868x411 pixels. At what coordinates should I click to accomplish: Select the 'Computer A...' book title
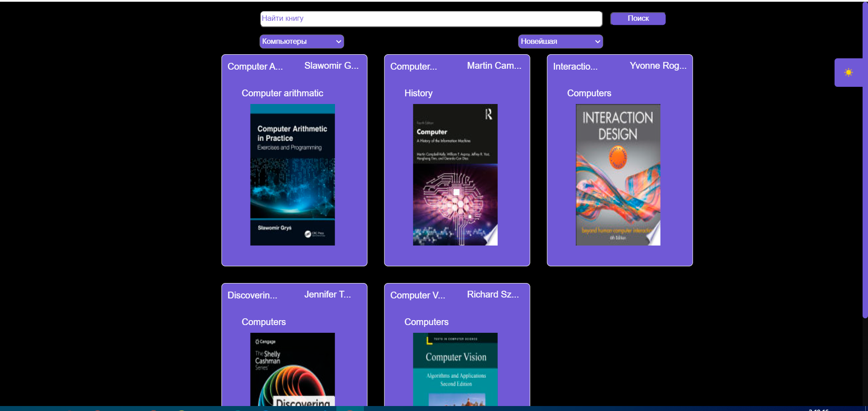pos(255,66)
